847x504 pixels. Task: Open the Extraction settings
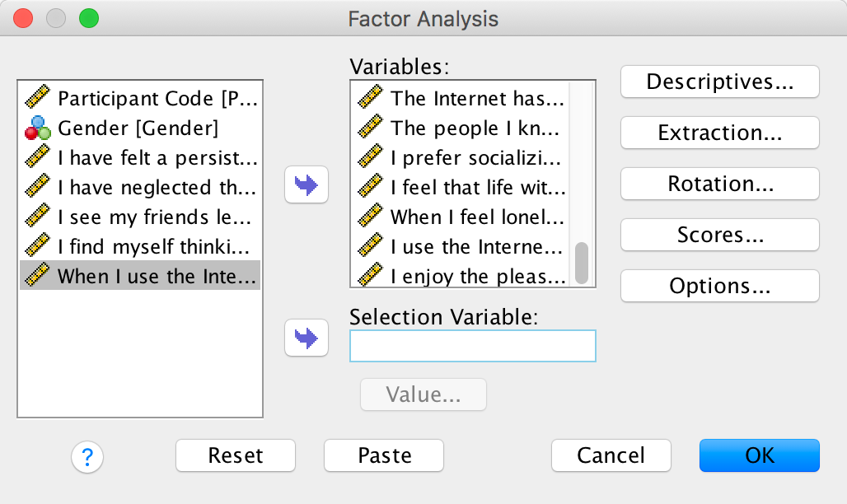[x=719, y=133]
